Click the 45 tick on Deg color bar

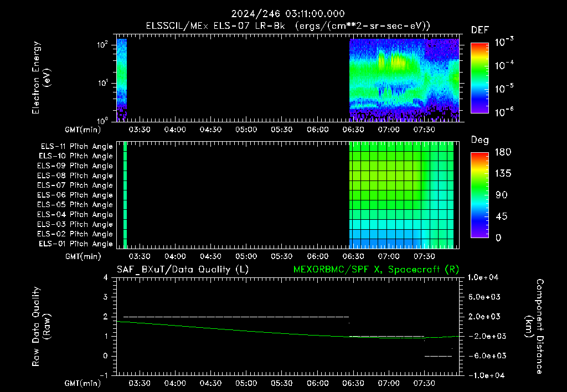tap(501, 216)
